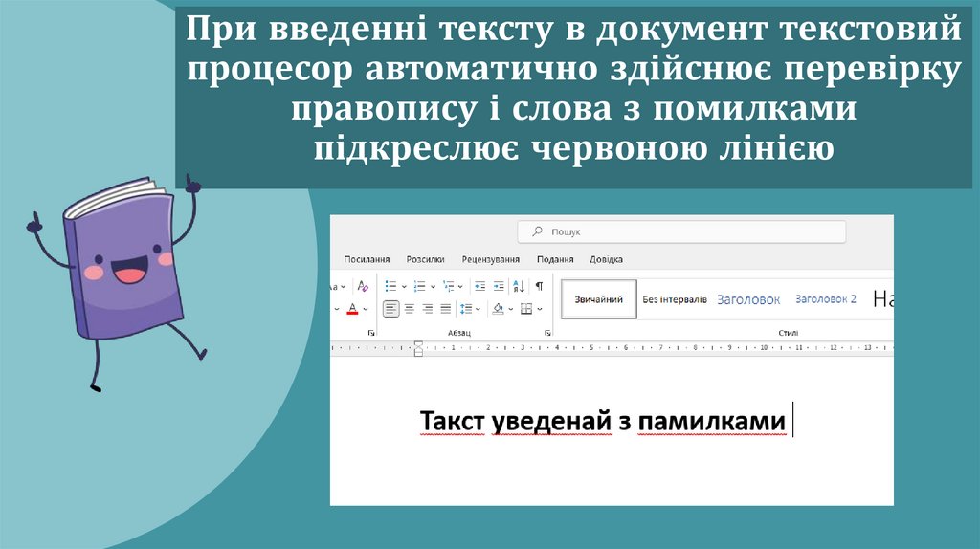Click the line spacing icon
The image size is (980, 549).
[466, 309]
